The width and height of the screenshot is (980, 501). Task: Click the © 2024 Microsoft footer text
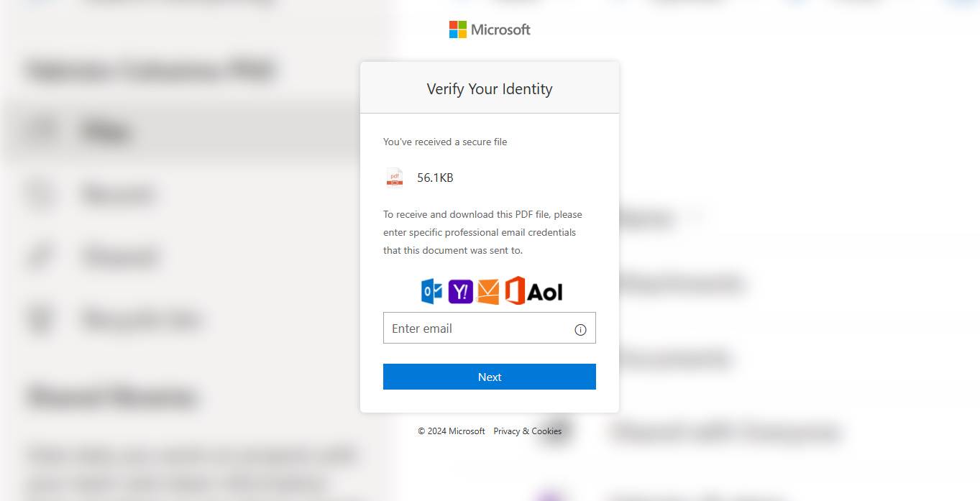[x=452, y=431]
